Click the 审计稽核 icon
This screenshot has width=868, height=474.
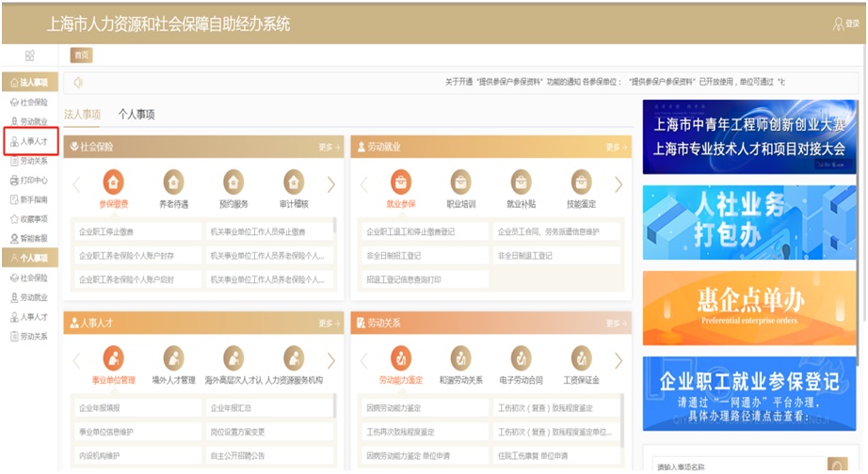click(294, 182)
